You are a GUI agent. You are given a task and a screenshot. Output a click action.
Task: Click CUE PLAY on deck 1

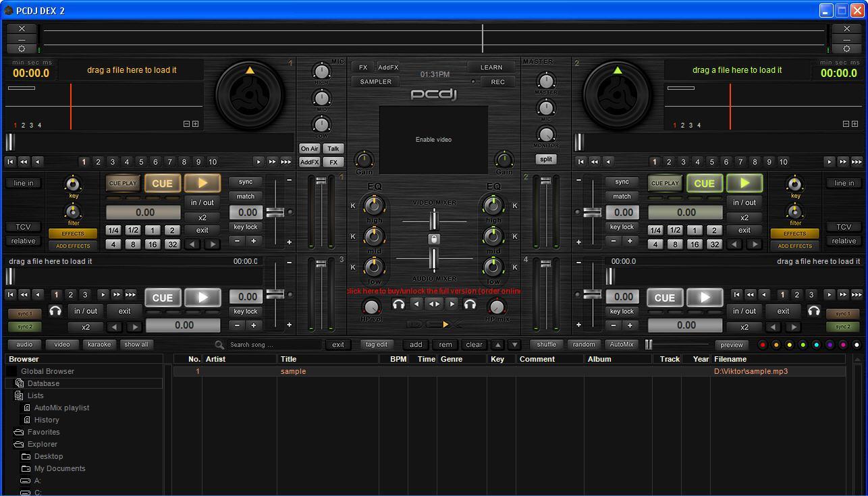(x=123, y=183)
